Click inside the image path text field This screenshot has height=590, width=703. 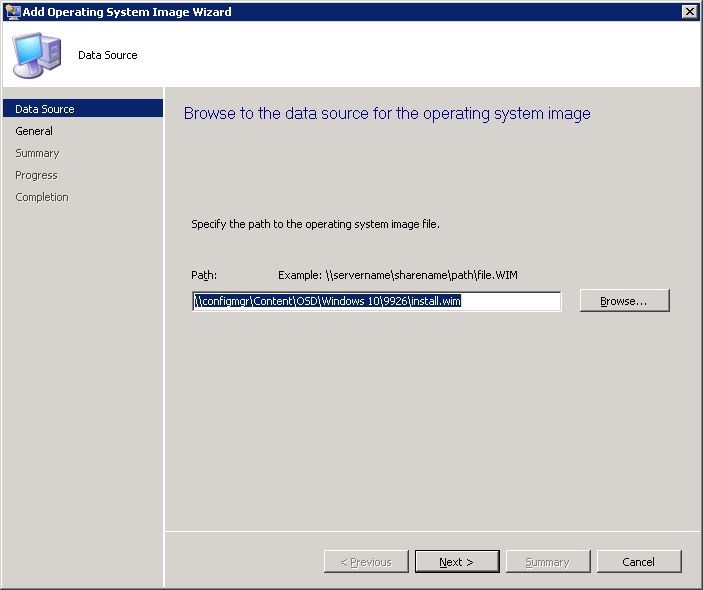pos(376,301)
